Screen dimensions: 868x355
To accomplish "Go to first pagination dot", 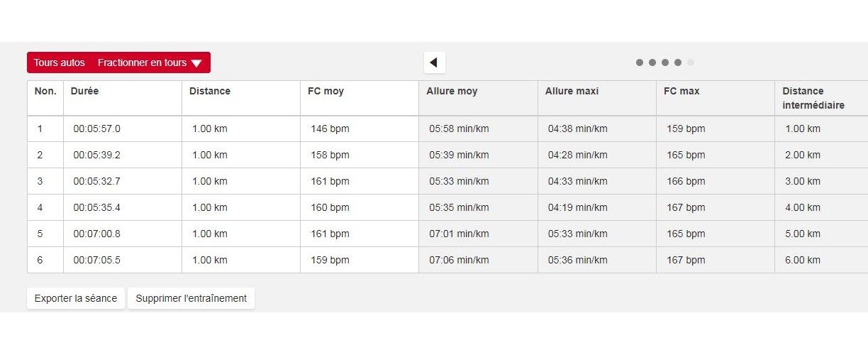I will coord(640,62).
